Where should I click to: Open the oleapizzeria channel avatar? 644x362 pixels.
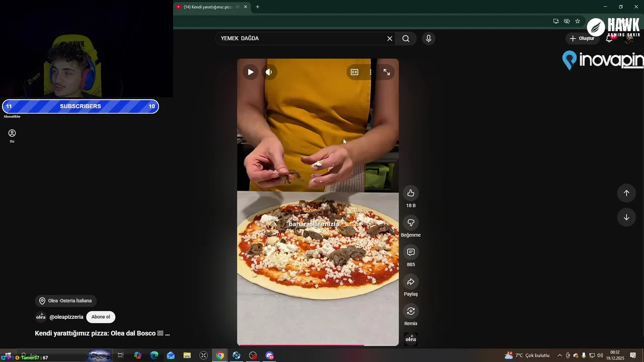41,317
